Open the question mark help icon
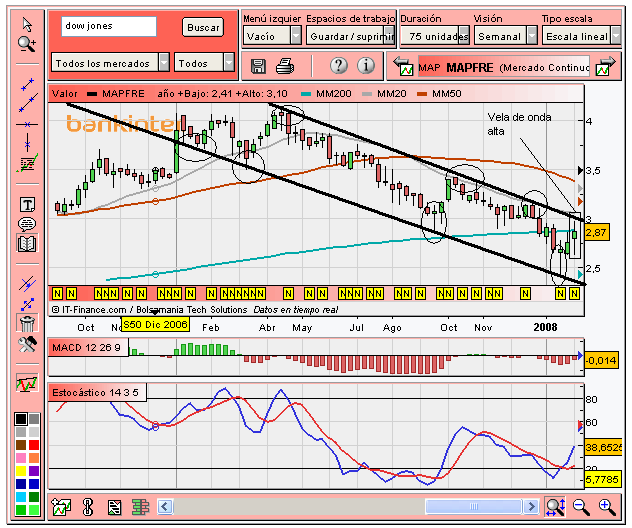Image resolution: width=632 pixels, height=528 pixels. point(339,65)
